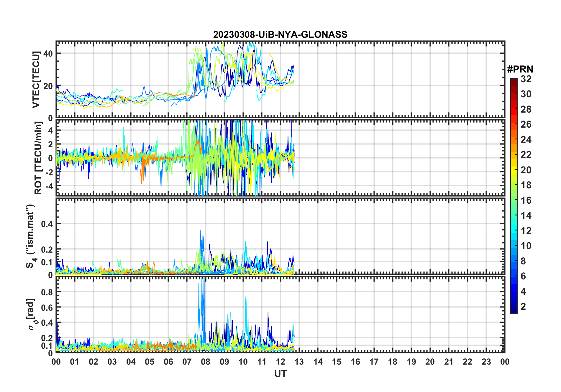This screenshot has width=561, height=392.
Task: Click PRN colorbar tick label 6
Action: [x=523, y=276]
